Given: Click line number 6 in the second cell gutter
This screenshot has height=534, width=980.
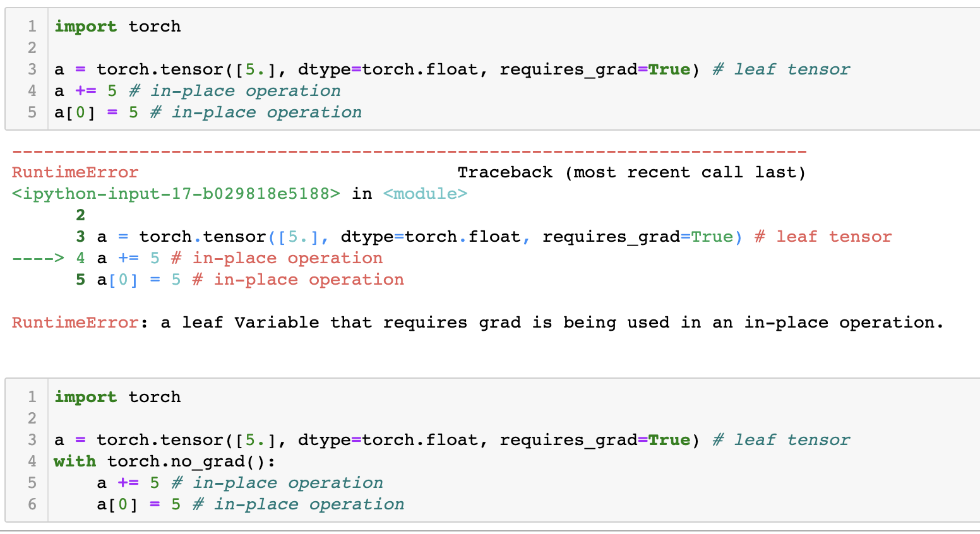Looking at the screenshot, I should coord(32,504).
